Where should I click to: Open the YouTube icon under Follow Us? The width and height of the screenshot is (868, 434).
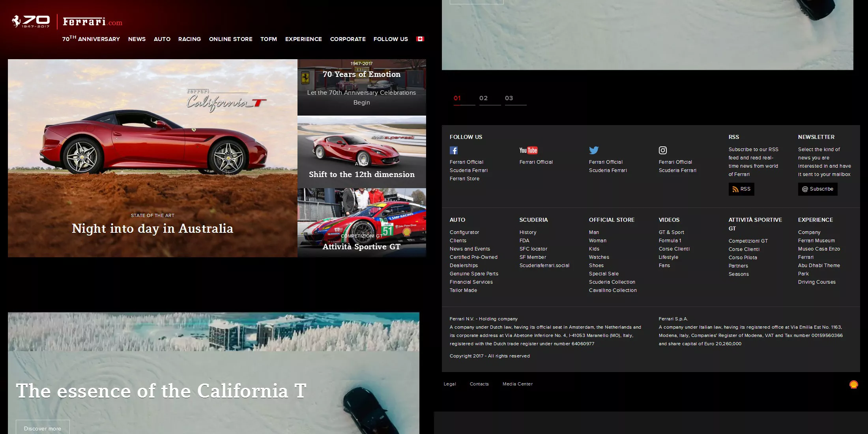pos(528,150)
